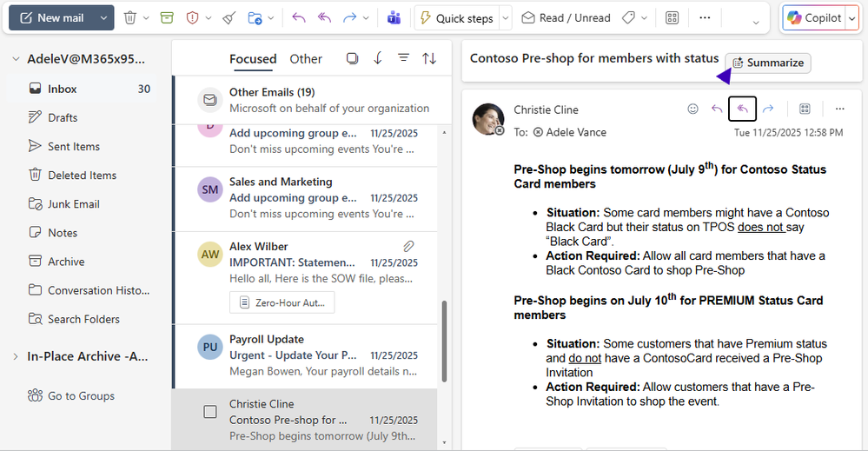Click the tag categorize icon
This screenshot has width=868, height=451.
[628, 17]
